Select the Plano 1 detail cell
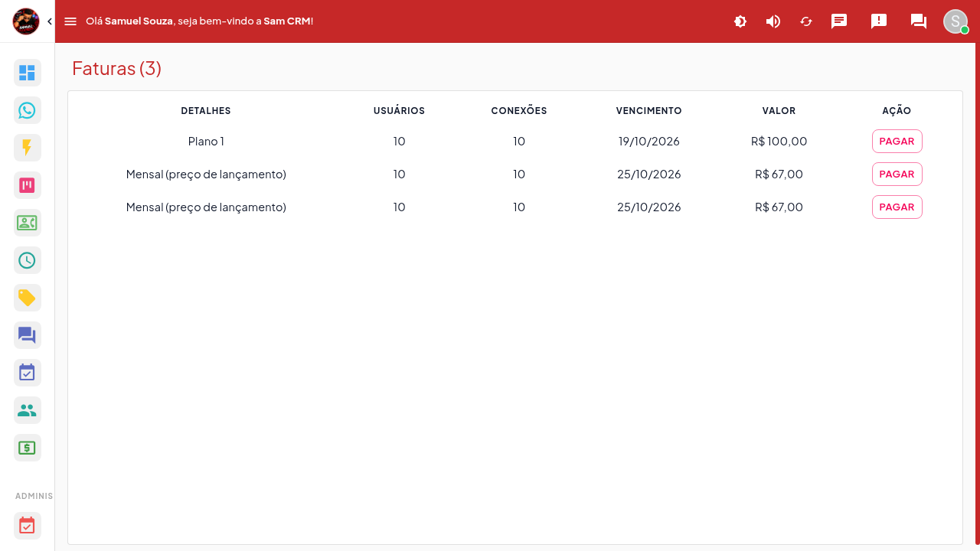 tap(206, 142)
